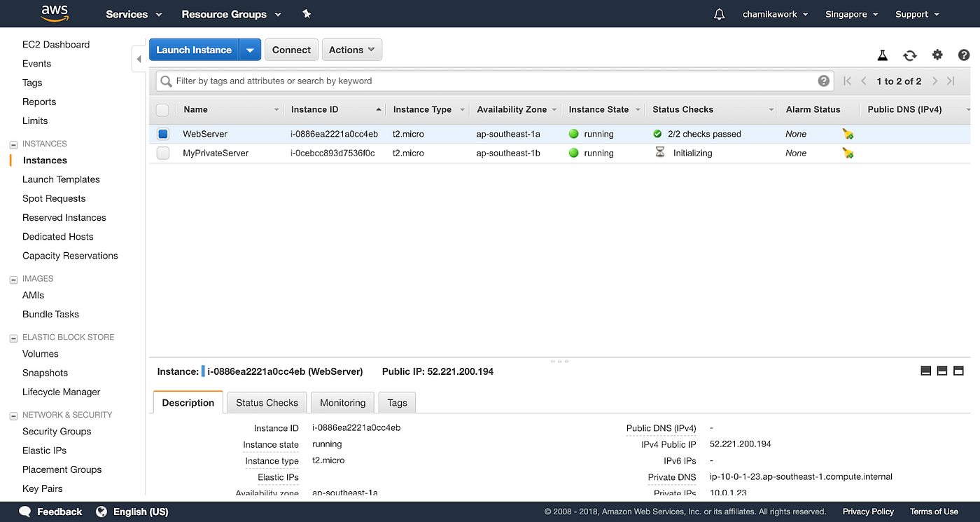Open EC2 Dashboard in sidebar
This screenshot has width=980, height=522.
pyautogui.click(x=56, y=44)
